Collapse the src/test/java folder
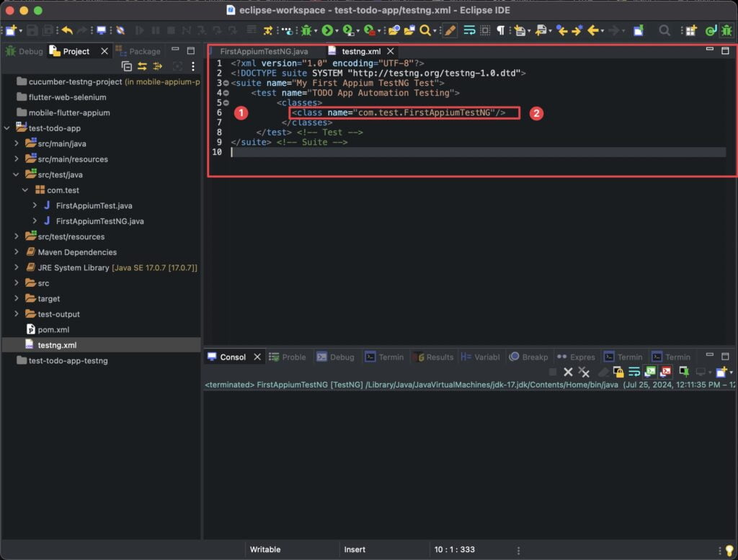Screen dimensions: 738x560 click(16, 174)
